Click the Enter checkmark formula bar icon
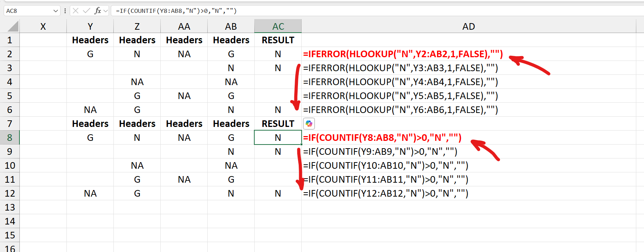 point(87,11)
